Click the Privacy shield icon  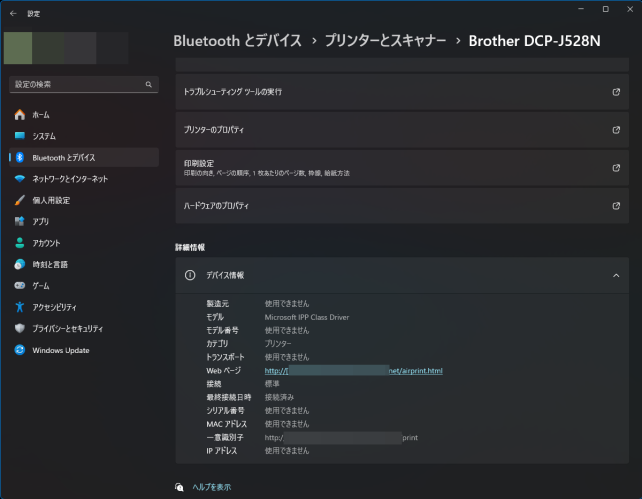click(20, 328)
